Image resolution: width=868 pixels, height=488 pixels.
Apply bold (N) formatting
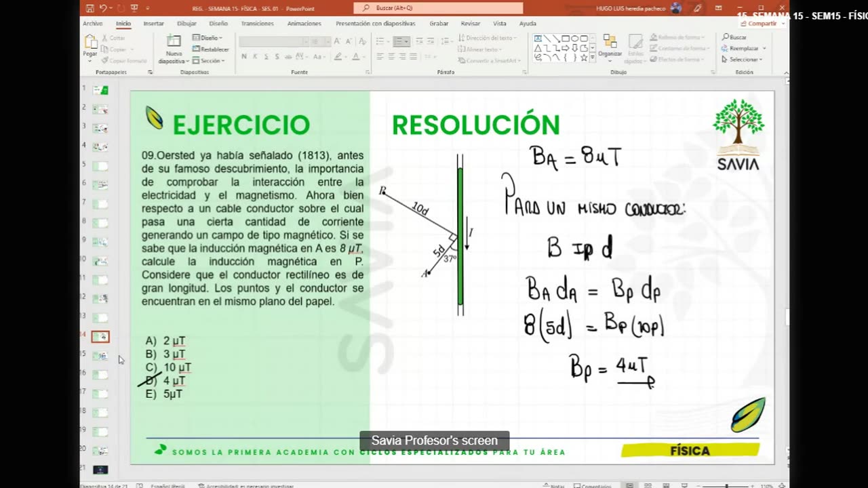[x=244, y=56]
